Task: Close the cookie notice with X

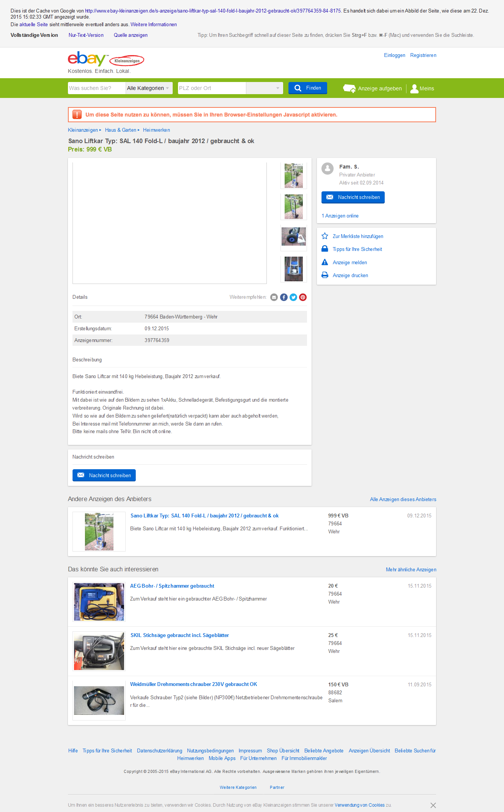Action: [x=433, y=805]
